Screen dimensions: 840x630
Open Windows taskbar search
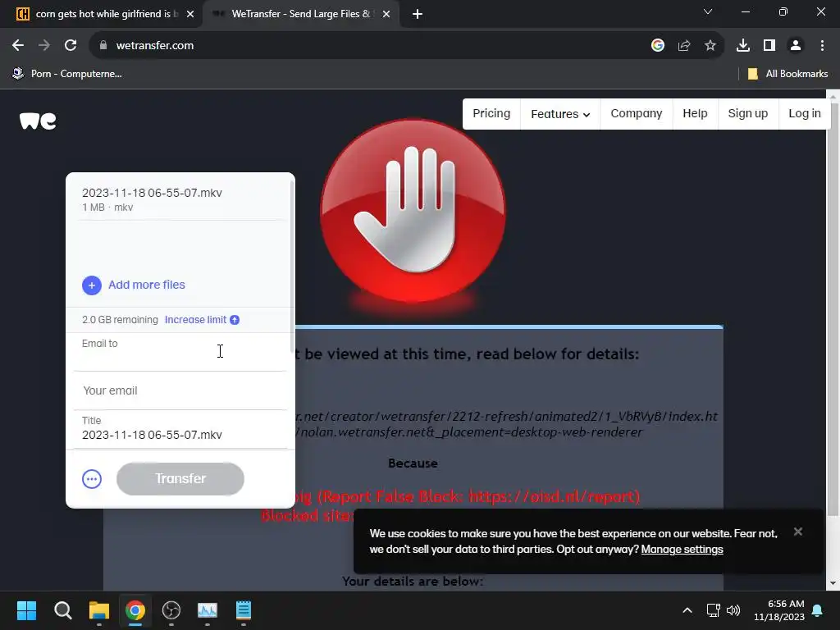[x=62, y=610]
